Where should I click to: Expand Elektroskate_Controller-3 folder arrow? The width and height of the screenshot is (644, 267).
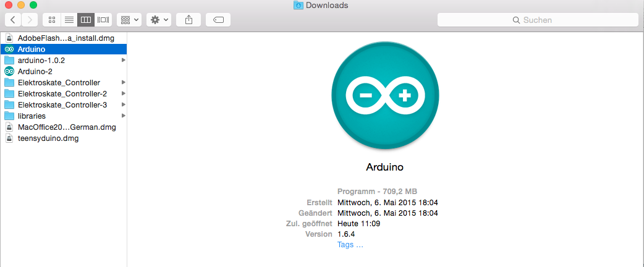tap(124, 104)
